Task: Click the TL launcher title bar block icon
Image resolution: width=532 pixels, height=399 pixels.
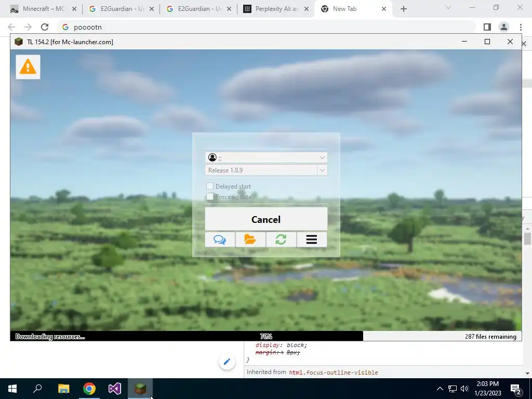Action: pos(19,42)
